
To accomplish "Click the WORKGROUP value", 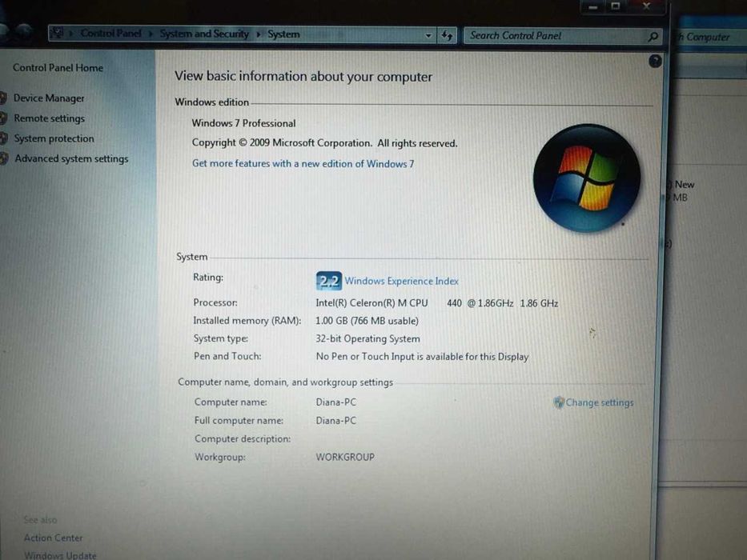I will [345, 457].
